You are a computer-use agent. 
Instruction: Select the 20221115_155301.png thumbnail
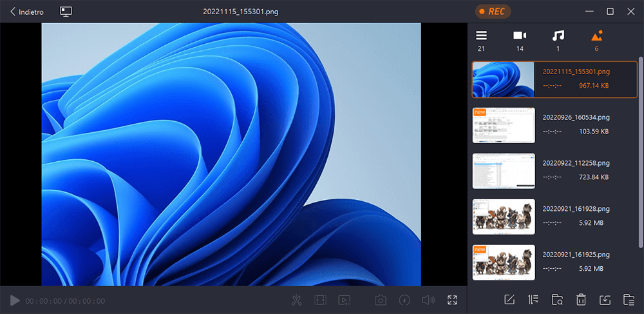click(x=503, y=79)
